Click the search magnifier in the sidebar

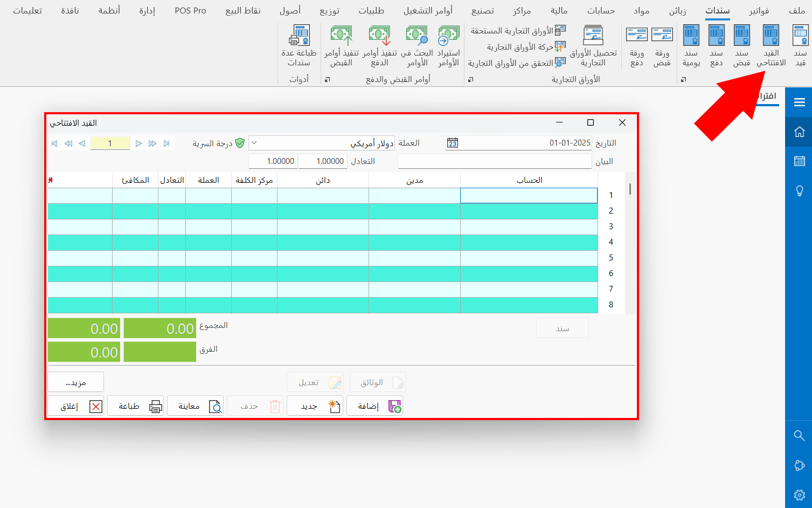pyautogui.click(x=799, y=435)
